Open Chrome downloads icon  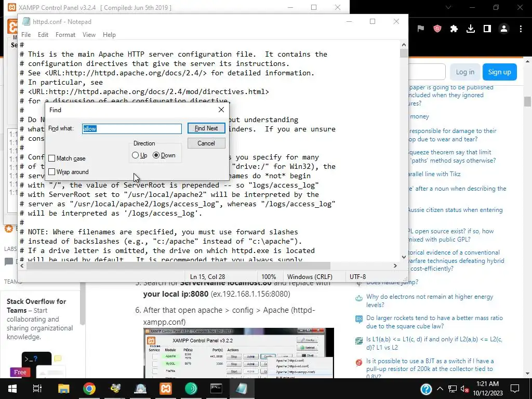pyautogui.click(x=471, y=29)
